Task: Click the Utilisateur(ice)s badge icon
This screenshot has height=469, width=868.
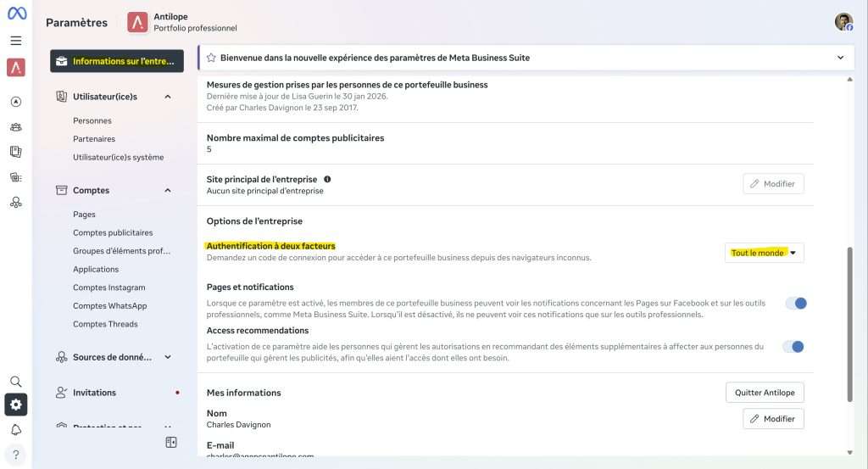Action: coord(61,97)
